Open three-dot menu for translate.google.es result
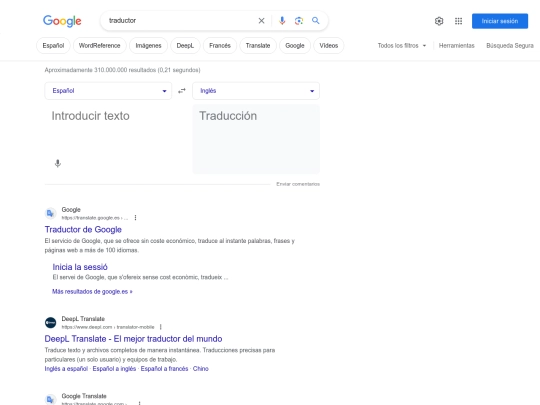This screenshot has width=540, height=405. 135,218
